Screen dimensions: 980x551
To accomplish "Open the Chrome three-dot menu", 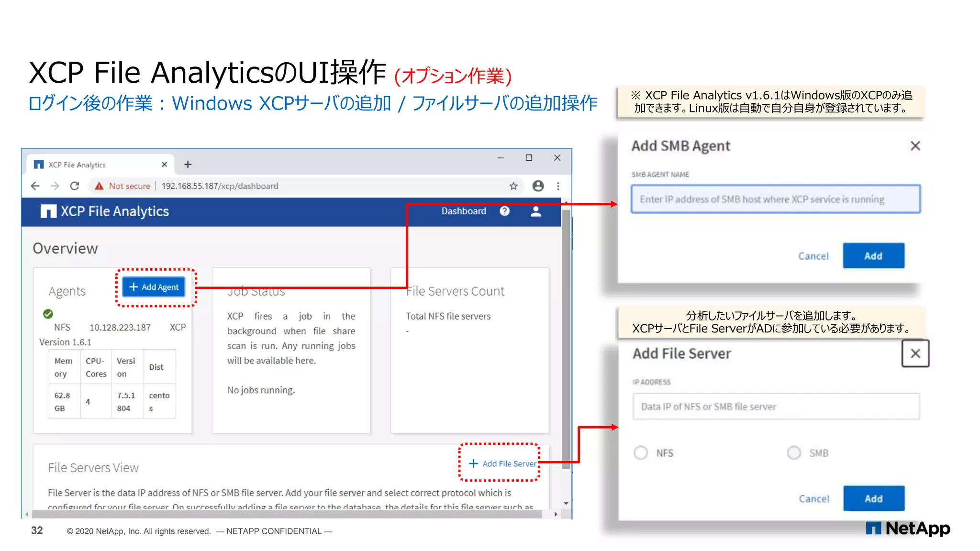I will pyautogui.click(x=558, y=186).
